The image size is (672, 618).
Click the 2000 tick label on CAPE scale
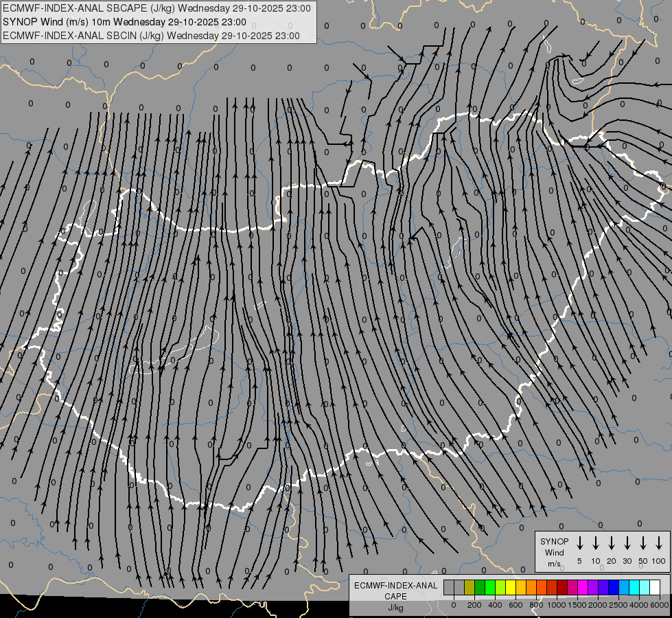pyautogui.click(x=598, y=605)
